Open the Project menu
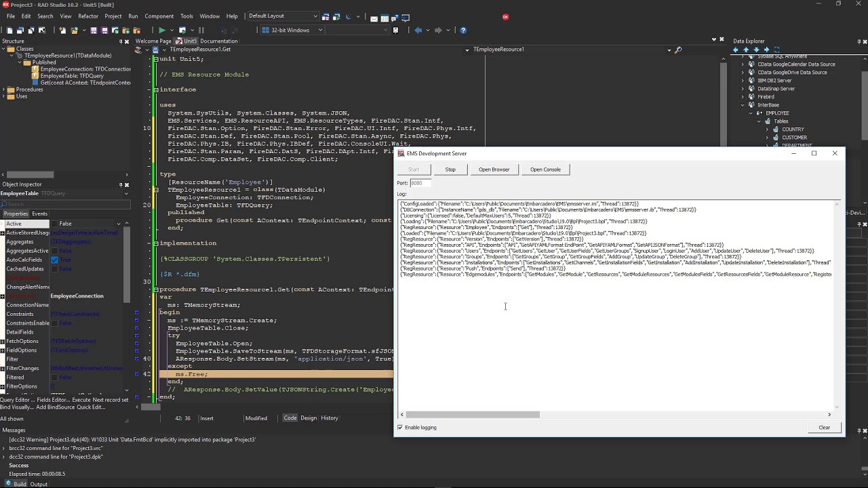Viewport: 868px width, 488px height. (113, 16)
